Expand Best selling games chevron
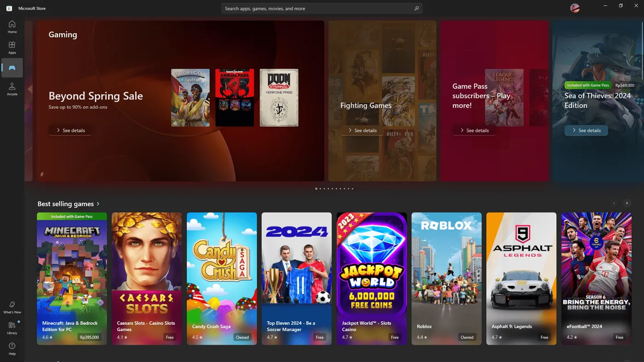 98,204
